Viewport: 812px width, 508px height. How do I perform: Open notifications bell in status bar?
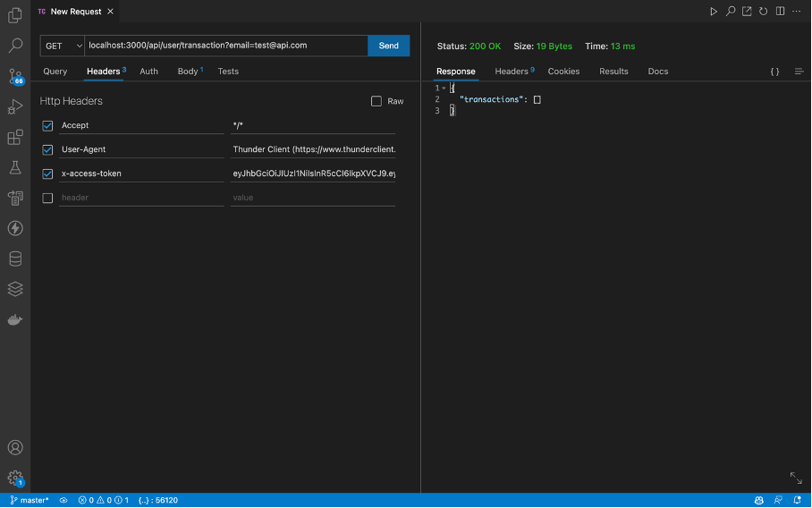[798, 500]
